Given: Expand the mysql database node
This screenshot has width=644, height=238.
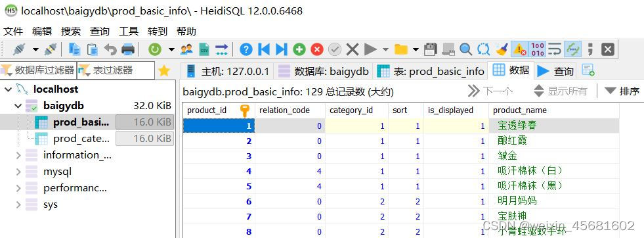Looking at the screenshot, I should coord(18,172).
